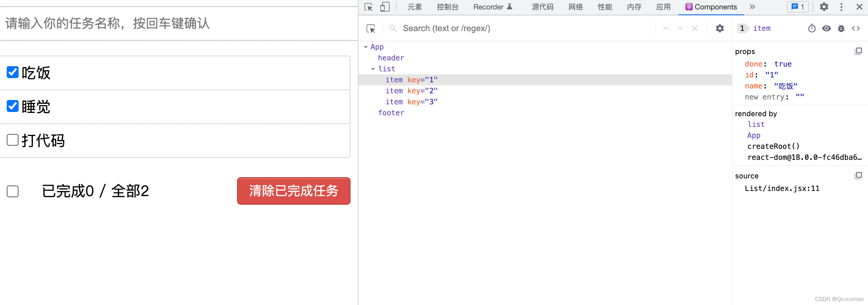The height and width of the screenshot is (305, 868).
Task: View source with the angle brackets icon
Action: point(856,29)
